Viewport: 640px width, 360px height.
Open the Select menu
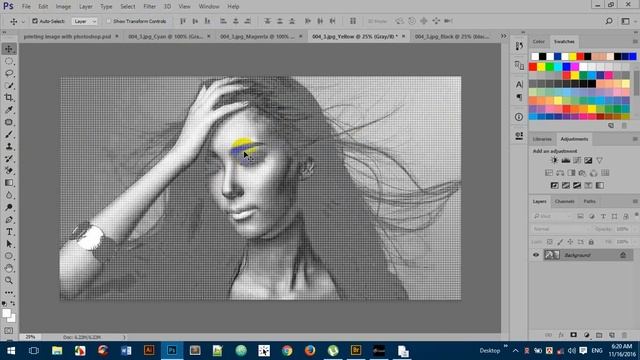pos(127,7)
